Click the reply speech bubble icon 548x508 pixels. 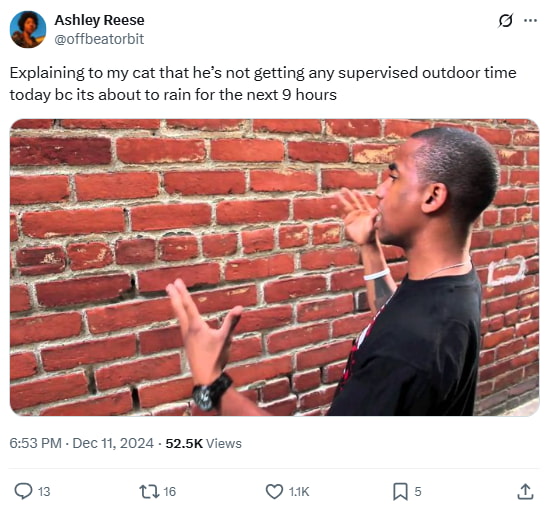pos(23,492)
